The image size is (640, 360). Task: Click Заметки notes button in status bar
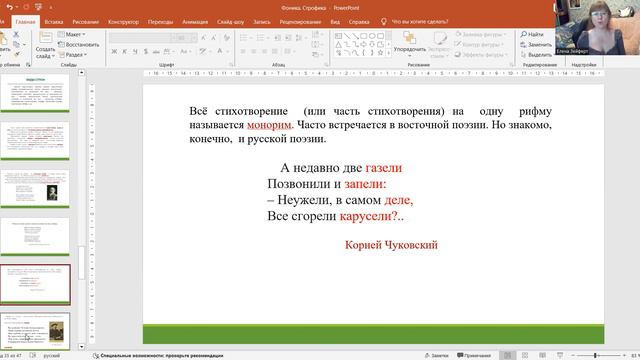pos(437,356)
